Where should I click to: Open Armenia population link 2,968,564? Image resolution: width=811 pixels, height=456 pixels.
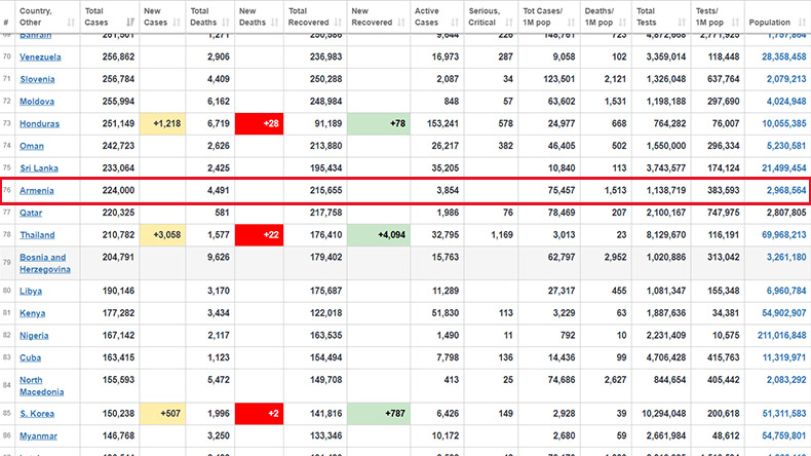point(786,190)
